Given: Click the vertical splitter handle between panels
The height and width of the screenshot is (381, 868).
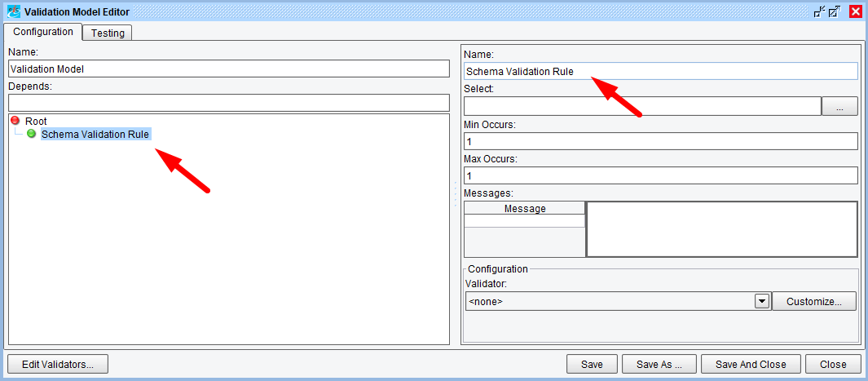Looking at the screenshot, I should [x=456, y=196].
